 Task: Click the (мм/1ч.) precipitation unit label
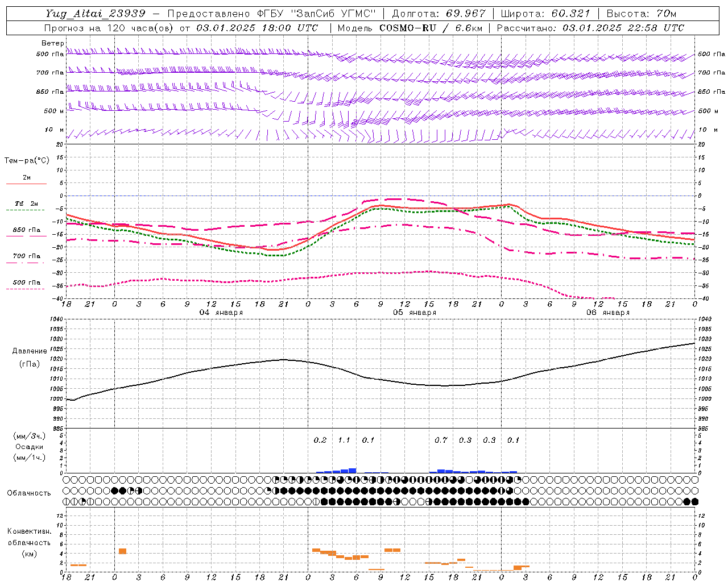29,458
